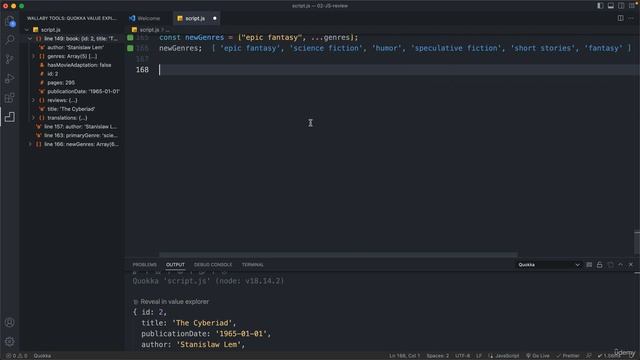Select the title: 'The Cyberiad' row
This screenshot has height=360, width=640.
point(72,109)
